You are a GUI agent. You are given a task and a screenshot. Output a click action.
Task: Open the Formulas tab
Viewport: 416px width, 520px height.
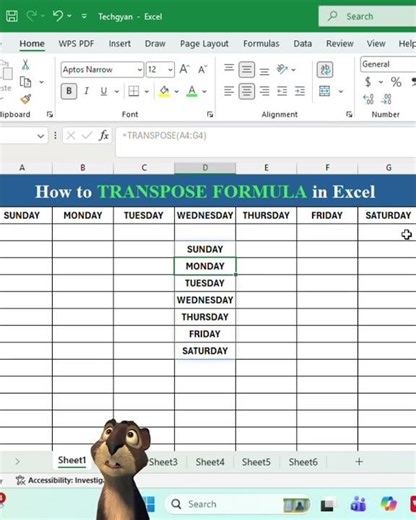(261, 44)
